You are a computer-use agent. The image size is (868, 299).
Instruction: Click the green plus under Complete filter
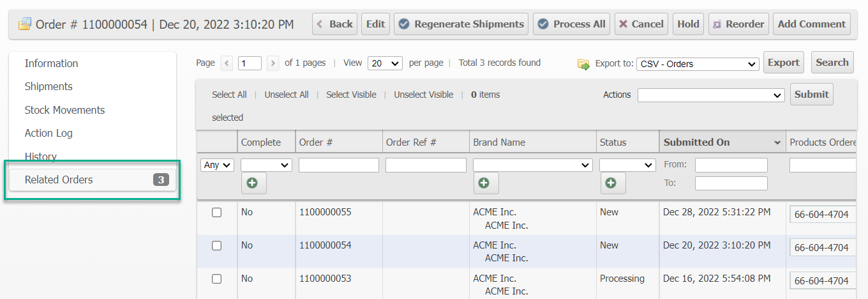pos(253,183)
